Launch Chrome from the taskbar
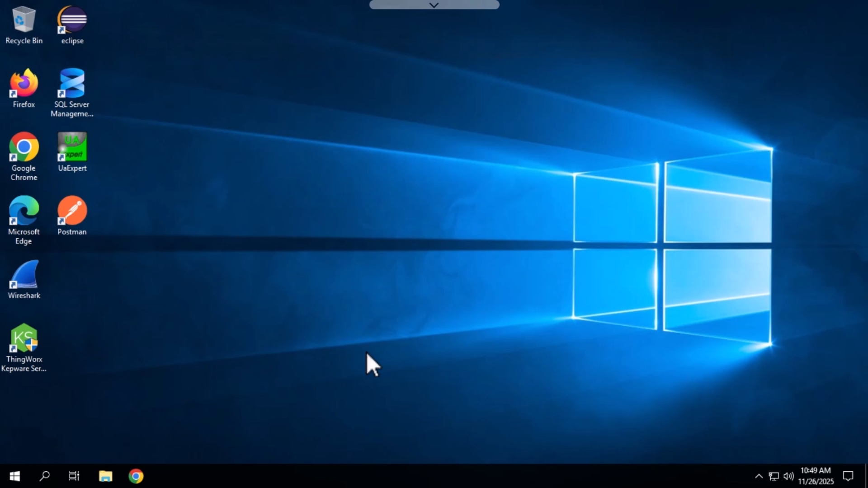 [x=136, y=476]
